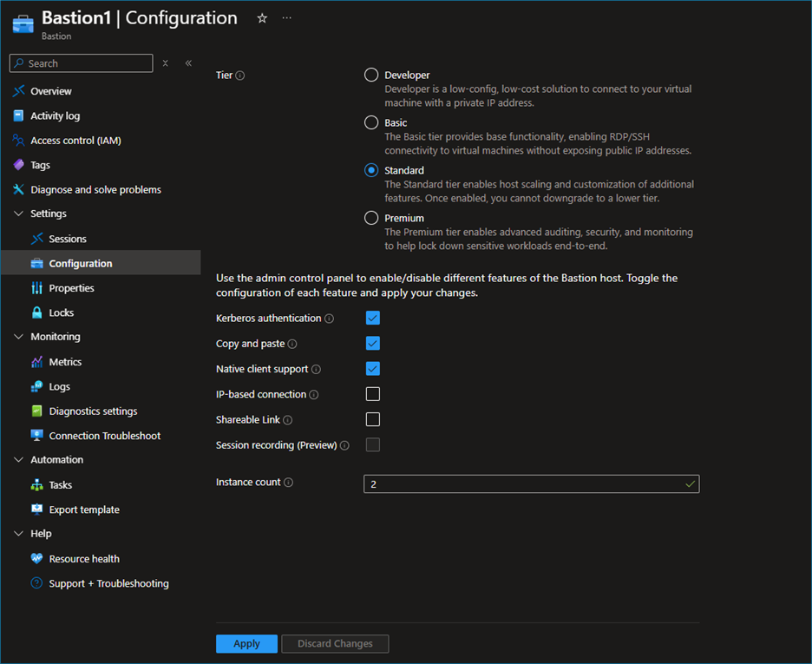Click the Logs icon

click(36, 386)
